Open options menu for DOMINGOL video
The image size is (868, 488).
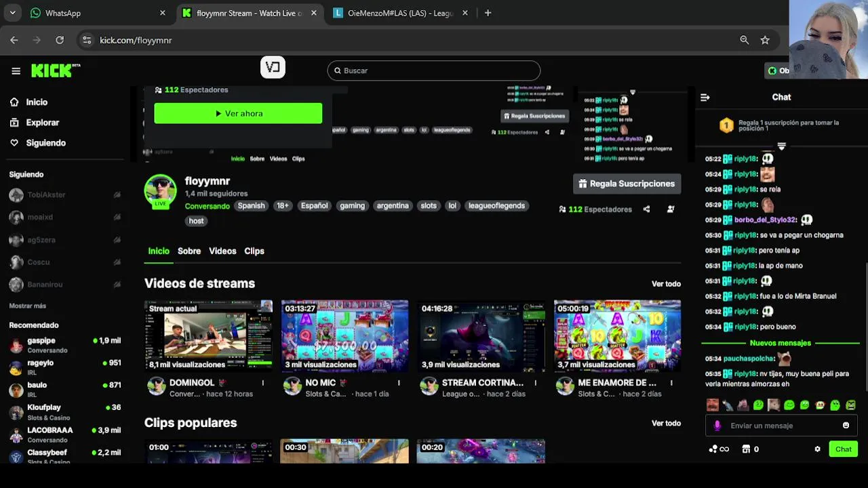[263, 383]
